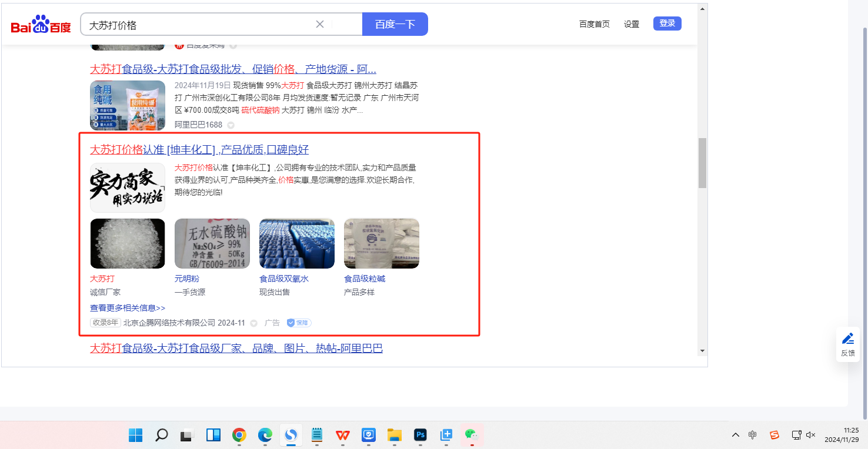Click the 反馈 feedback pencil icon

pos(848,339)
